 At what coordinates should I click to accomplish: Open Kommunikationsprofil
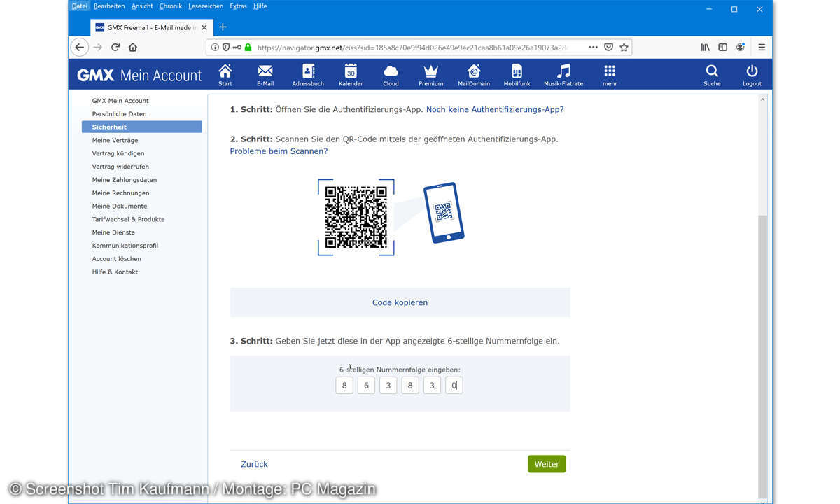(x=125, y=246)
